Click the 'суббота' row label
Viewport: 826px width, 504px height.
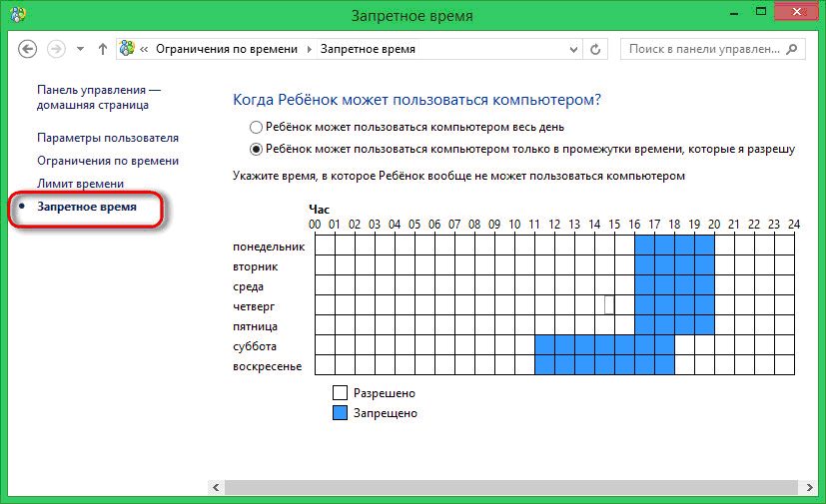pyautogui.click(x=255, y=346)
